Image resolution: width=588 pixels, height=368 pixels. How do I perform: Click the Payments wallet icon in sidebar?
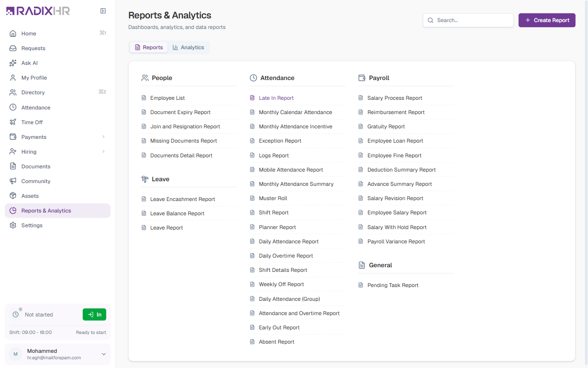click(x=13, y=137)
